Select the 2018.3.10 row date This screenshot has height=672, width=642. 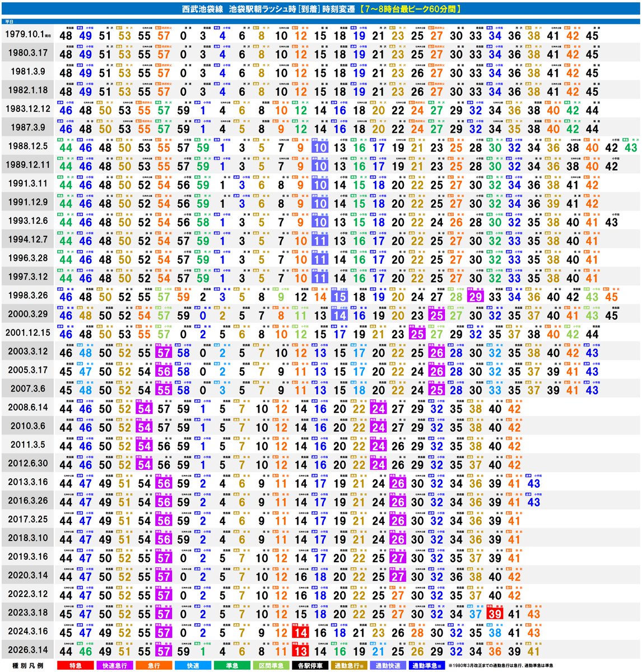click(27, 538)
